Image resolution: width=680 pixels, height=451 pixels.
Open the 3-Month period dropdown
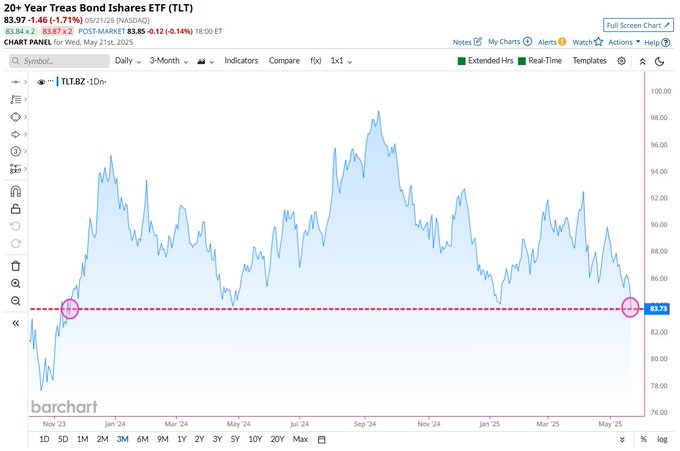coord(169,61)
